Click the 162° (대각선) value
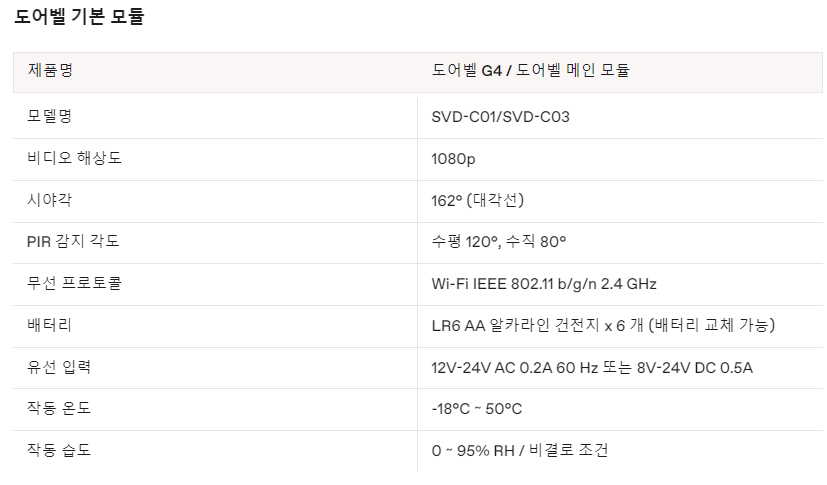Viewport: 827px width, 485px height. click(477, 200)
